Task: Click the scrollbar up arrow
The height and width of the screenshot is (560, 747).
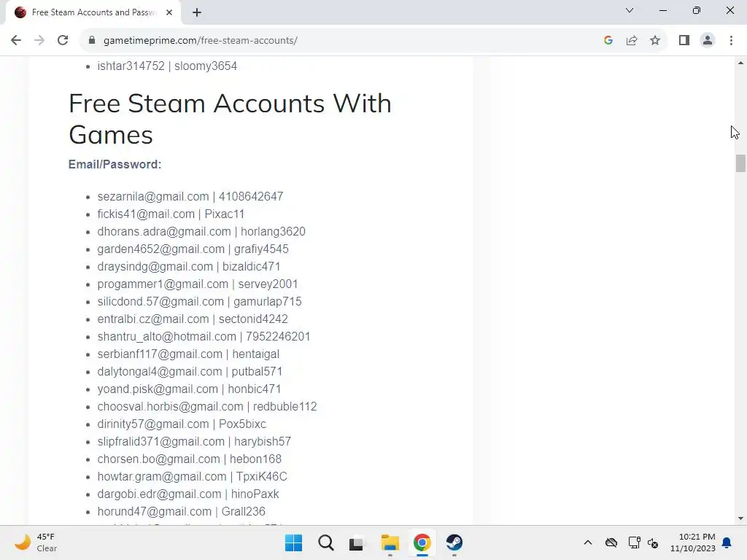Action: (740, 63)
